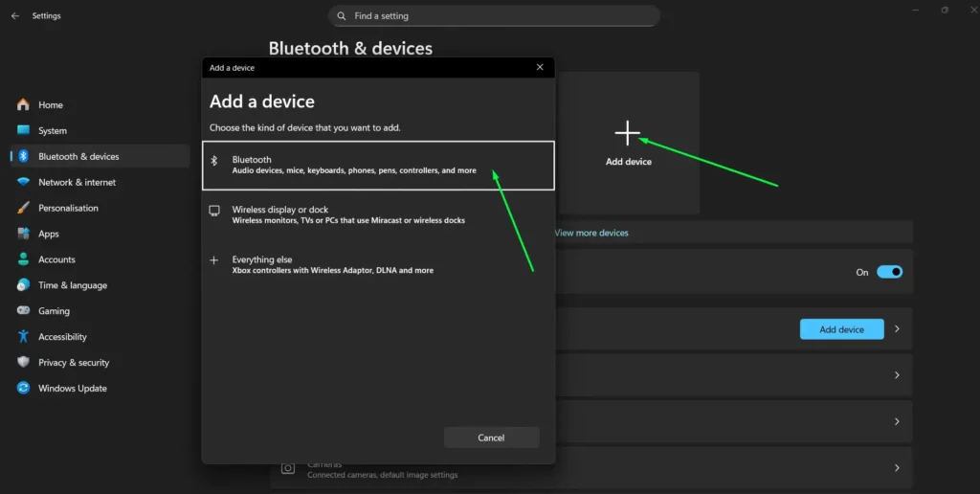
Task: Expand the row beside Add device button
Action: tap(897, 329)
